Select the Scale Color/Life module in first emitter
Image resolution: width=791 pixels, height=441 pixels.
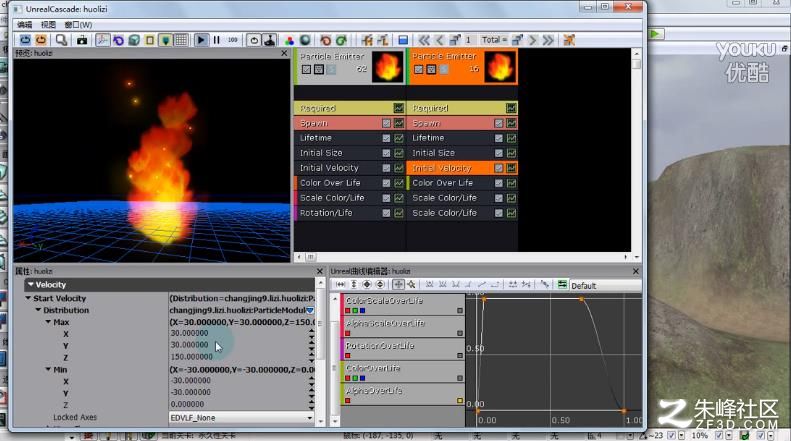tap(350, 198)
